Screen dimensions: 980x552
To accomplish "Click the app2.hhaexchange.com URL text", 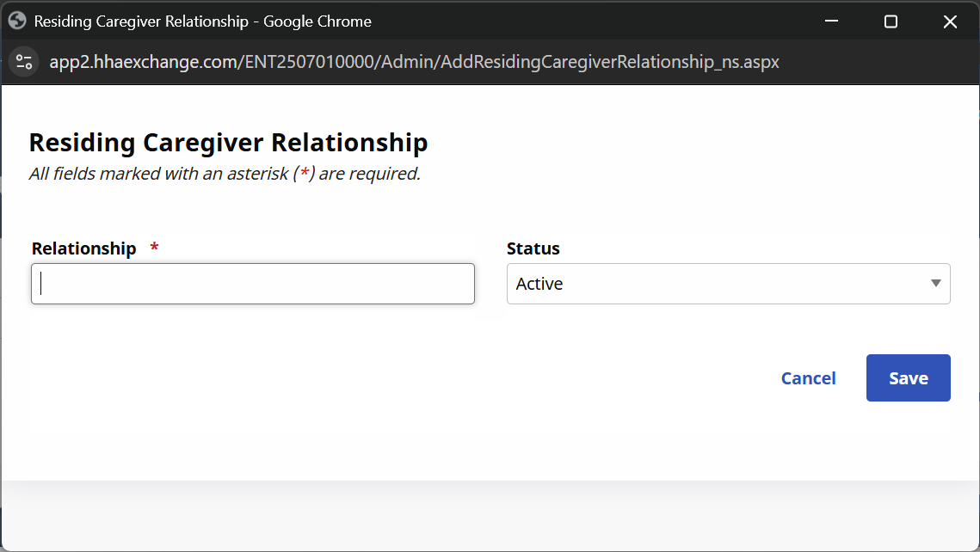I will (415, 62).
